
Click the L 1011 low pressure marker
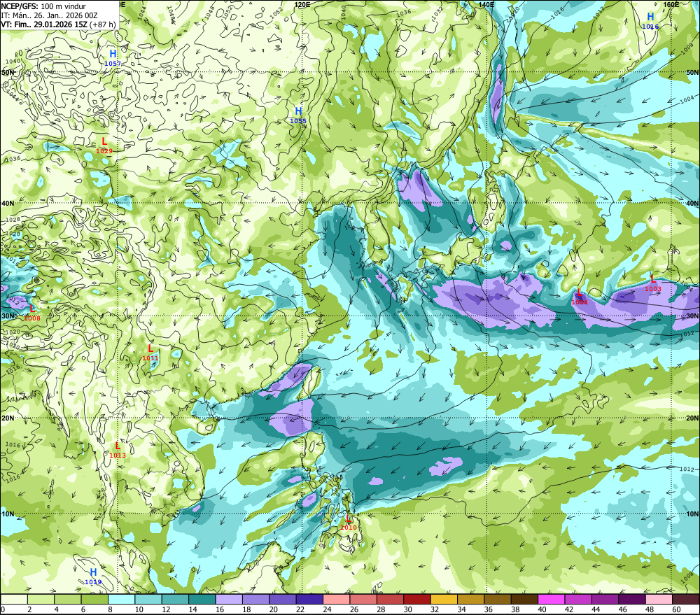150,353
